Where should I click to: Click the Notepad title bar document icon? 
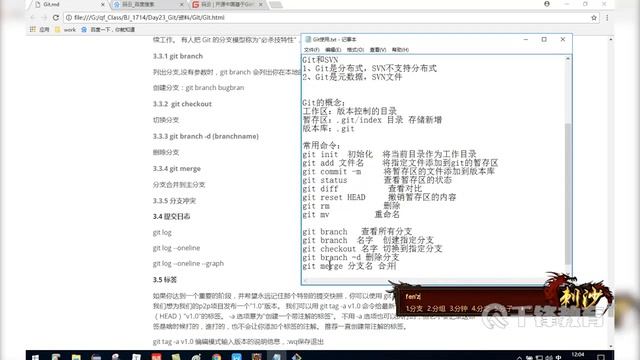308,39
